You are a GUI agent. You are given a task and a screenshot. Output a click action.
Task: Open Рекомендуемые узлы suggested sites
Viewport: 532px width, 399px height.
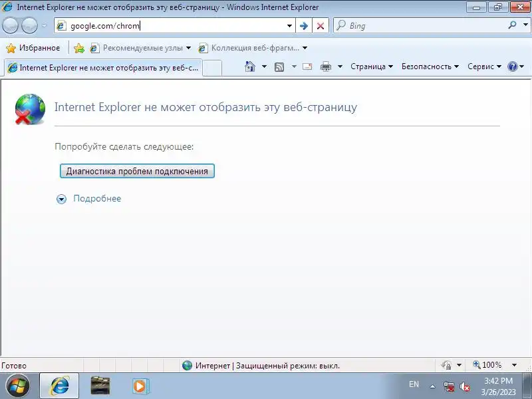click(x=140, y=48)
